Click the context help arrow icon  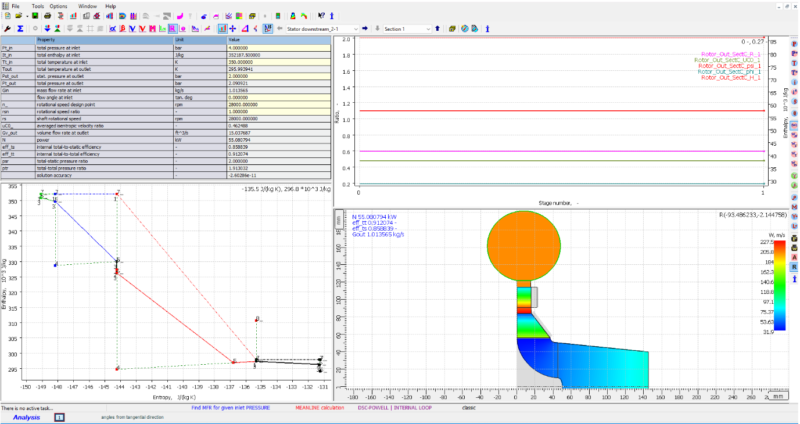pos(321,16)
